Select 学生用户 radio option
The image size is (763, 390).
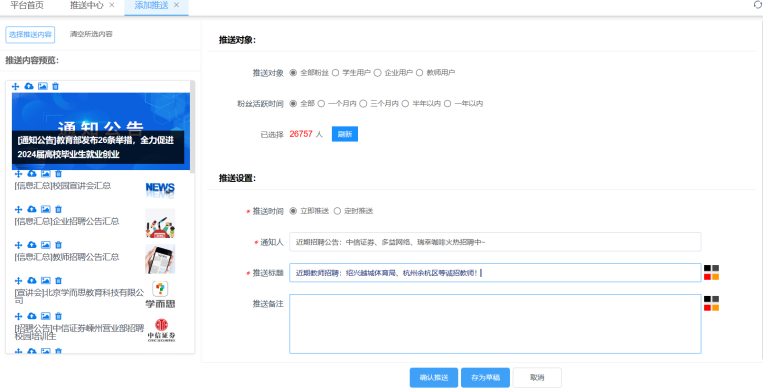tap(335, 73)
